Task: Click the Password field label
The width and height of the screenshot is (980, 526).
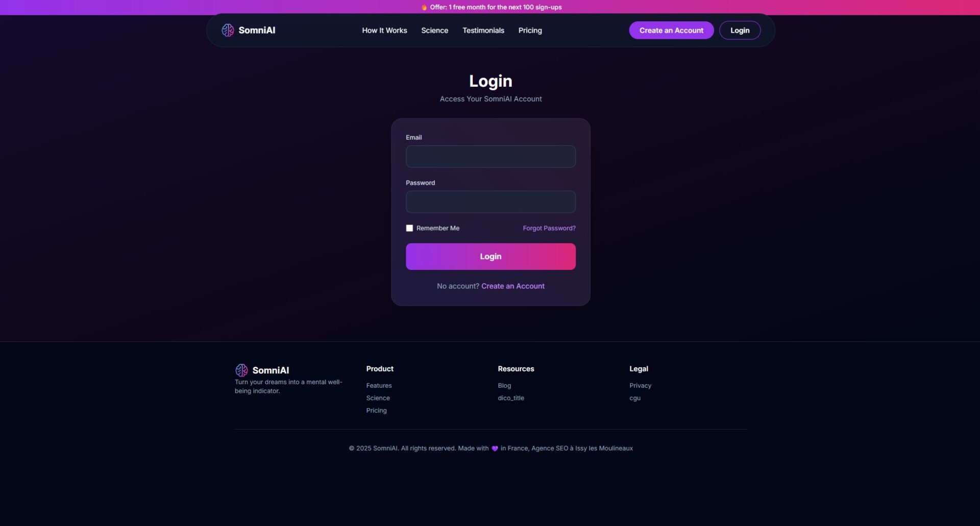Action: click(420, 183)
